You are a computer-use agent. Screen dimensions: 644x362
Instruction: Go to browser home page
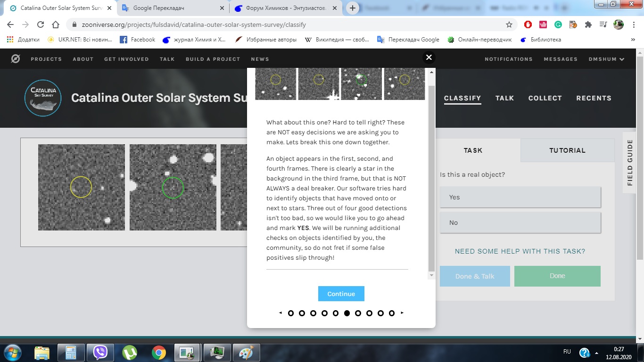tap(56, 25)
